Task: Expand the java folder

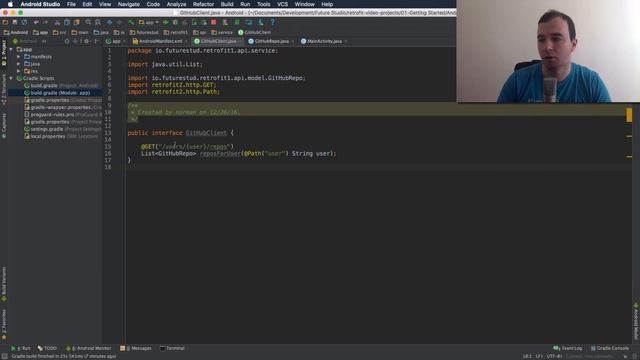Action: (x=18, y=64)
